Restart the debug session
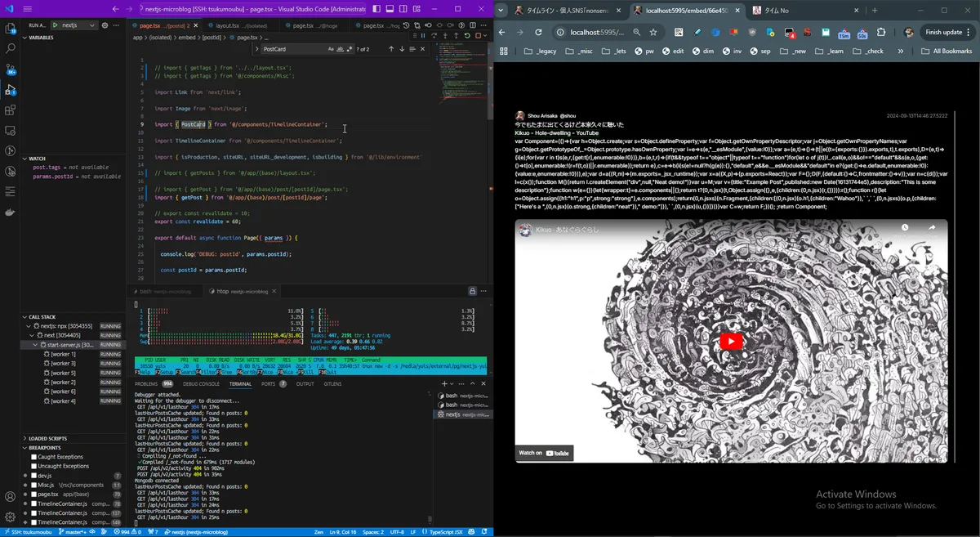980x537 pixels. click(466, 37)
